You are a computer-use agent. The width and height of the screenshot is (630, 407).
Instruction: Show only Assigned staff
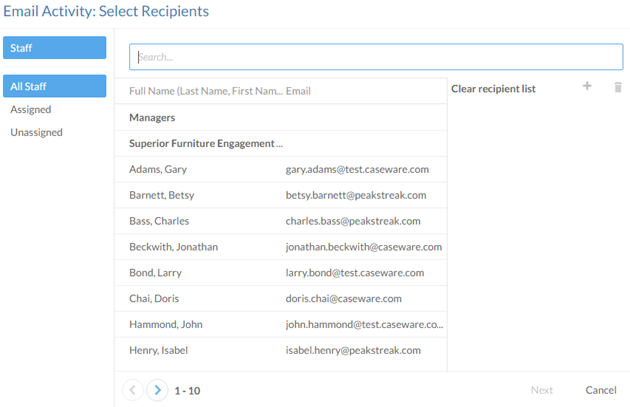[31, 109]
